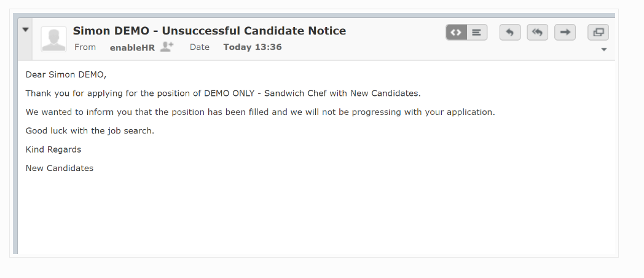The image size is (644, 278).
Task: Open the message in a new window
Action: [598, 33]
